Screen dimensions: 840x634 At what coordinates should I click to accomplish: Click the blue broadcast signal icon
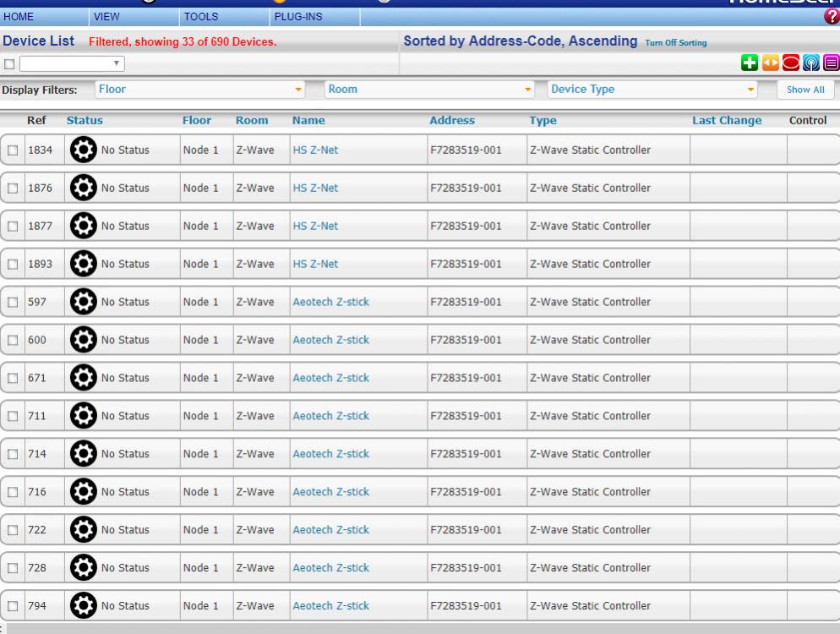[811, 63]
